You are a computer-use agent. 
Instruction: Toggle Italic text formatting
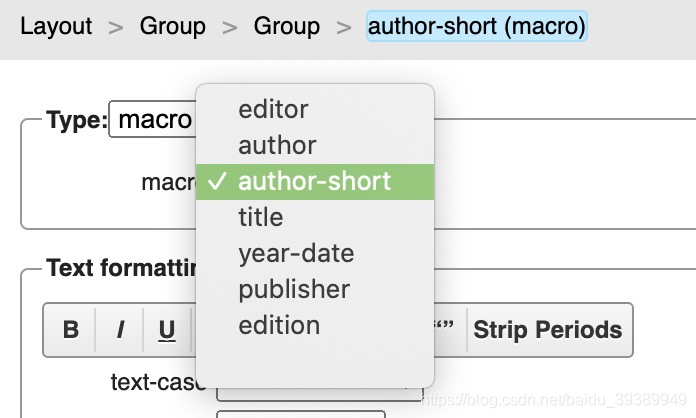pos(119,330)
